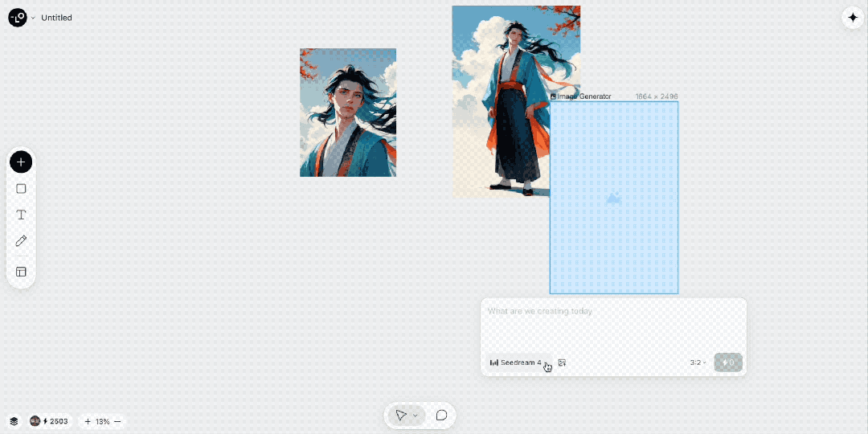Click the attach reference image icon
The height and width of the screenshot is (434, 868).
click(x=563, y=362)
